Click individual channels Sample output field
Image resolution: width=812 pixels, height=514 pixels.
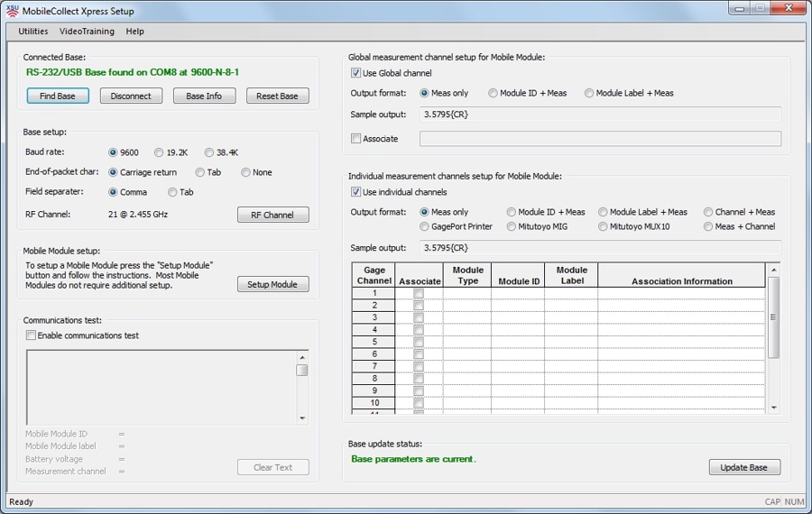click(x=600, y=248)
